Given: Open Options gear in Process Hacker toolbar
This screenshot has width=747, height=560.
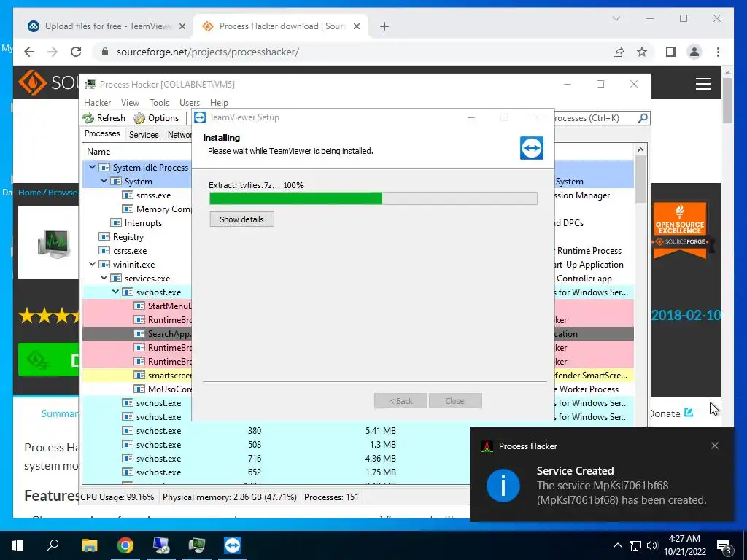Looking at the screenshot, I should pos(139,118).
